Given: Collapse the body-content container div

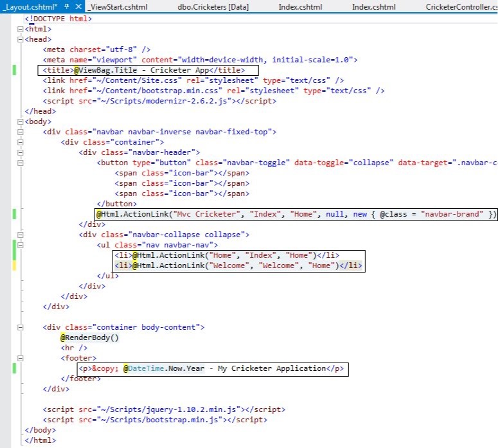Looking at the screenshot, I should 21,327.
